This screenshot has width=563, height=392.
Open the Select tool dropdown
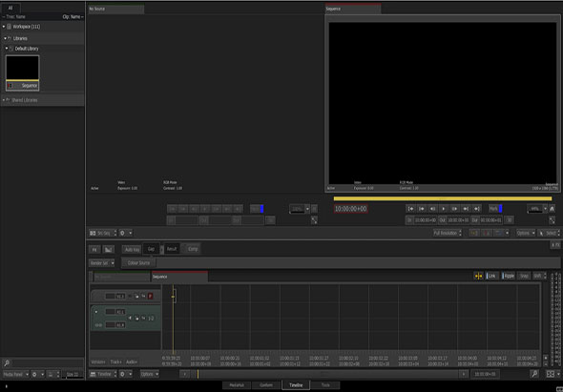(x=549, y=233)
